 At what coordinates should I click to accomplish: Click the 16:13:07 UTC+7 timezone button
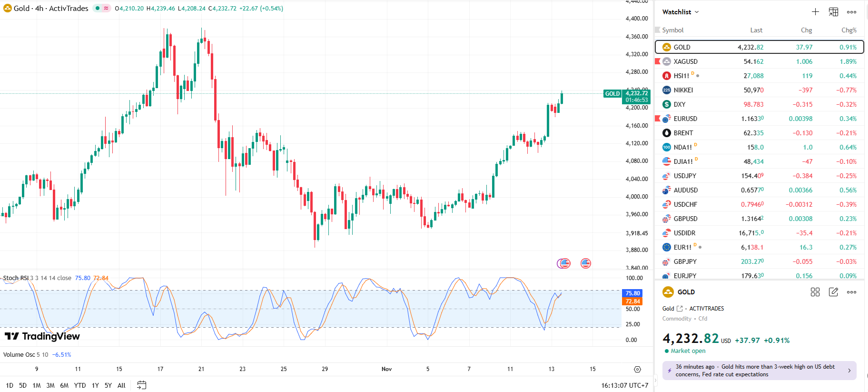[624, 385]
